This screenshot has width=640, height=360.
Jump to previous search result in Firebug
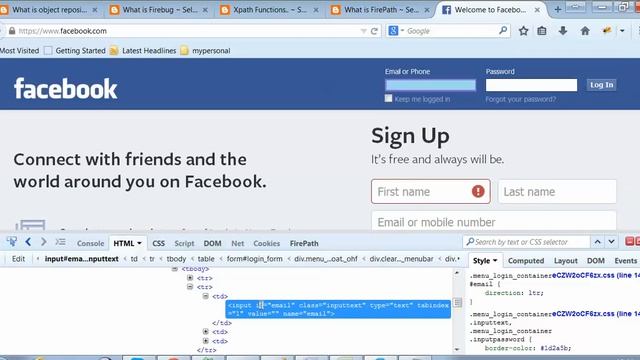pyautogui.click(x=598, y=242)
